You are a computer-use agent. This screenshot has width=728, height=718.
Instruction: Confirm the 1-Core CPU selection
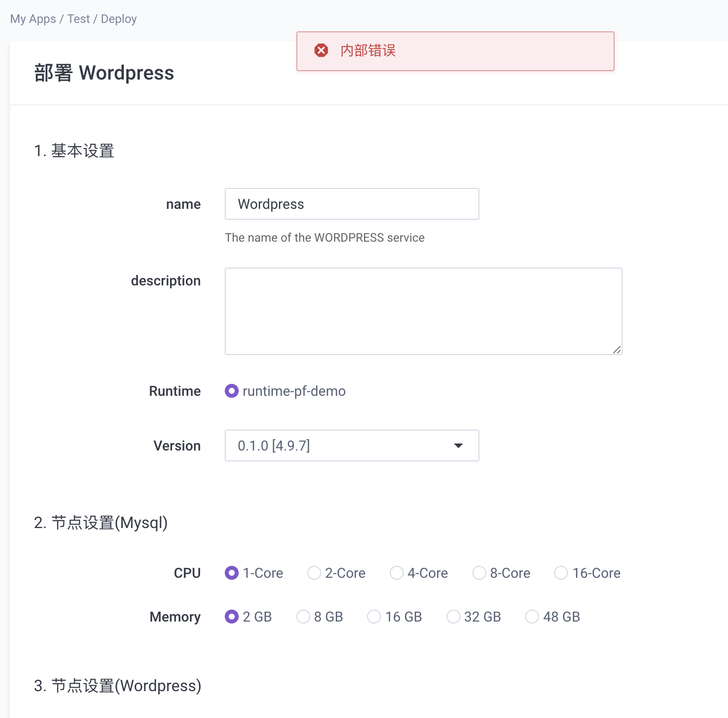coord(231,573)
